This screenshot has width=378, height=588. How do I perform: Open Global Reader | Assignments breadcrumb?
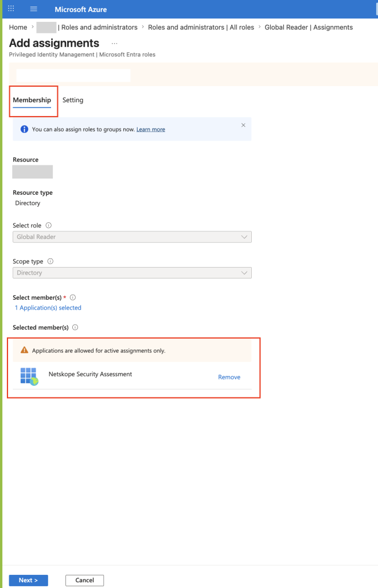(x=309, y=28)
